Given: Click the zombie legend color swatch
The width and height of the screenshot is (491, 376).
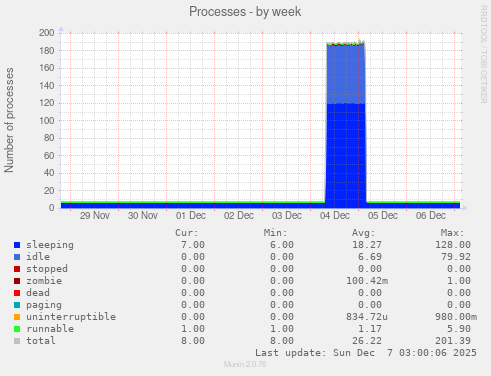Looking at the screenshot, I should 17,281.
